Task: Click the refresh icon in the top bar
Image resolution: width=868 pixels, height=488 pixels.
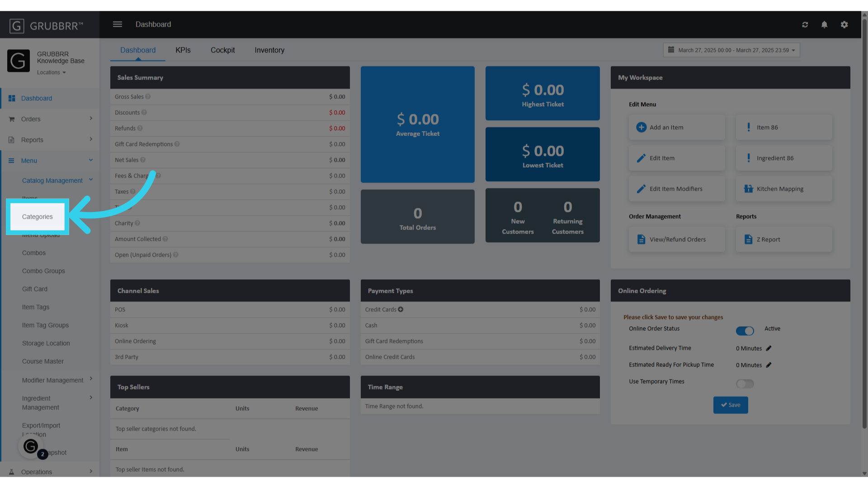Action: coord(805,25)
